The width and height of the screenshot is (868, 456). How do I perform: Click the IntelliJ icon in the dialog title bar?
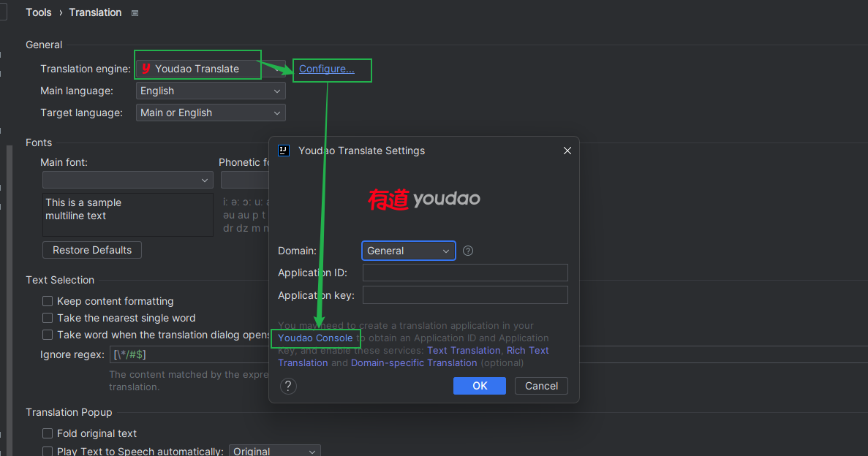tap(284, 151)
